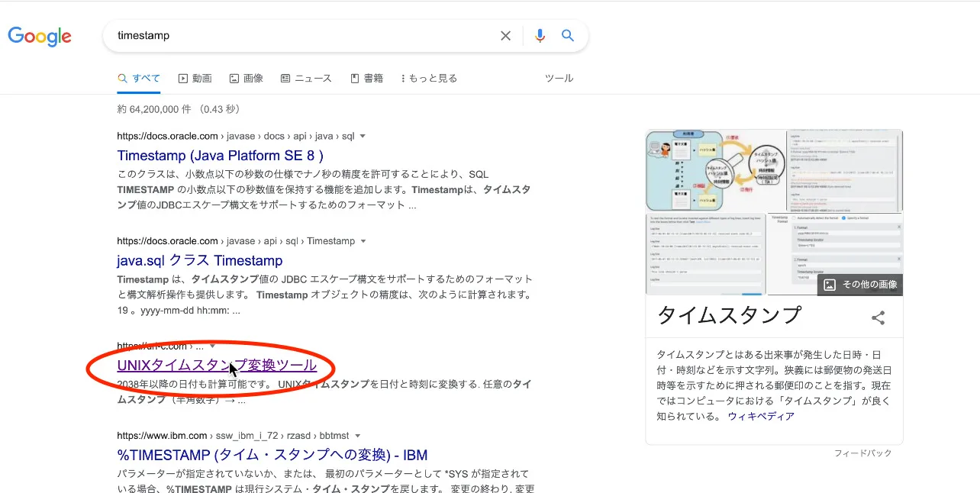Click first https://docs.oracle.com URL with docs › api › java
The width and height of the screenshot is (980, 493).
[235, 136]
